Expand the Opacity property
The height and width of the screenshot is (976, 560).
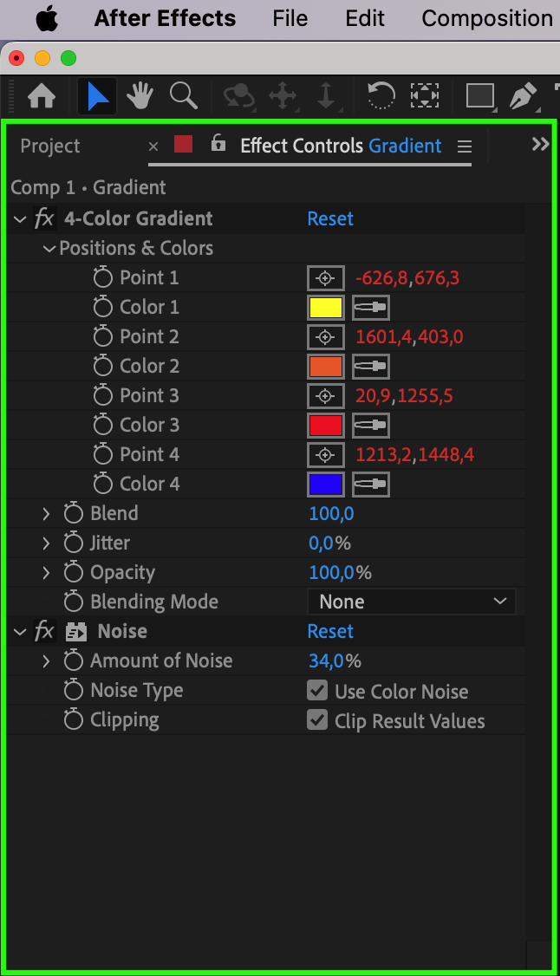(46, 573)
